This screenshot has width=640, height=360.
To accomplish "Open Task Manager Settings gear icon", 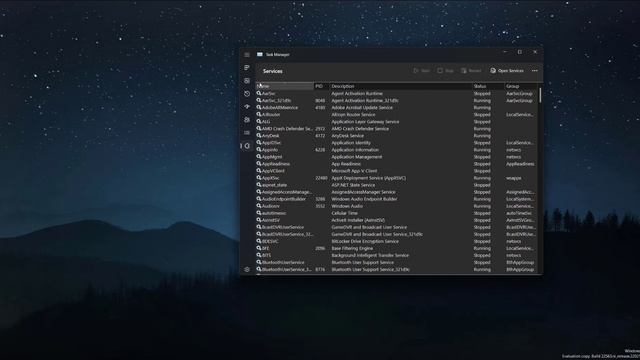I will click(247, 269).
